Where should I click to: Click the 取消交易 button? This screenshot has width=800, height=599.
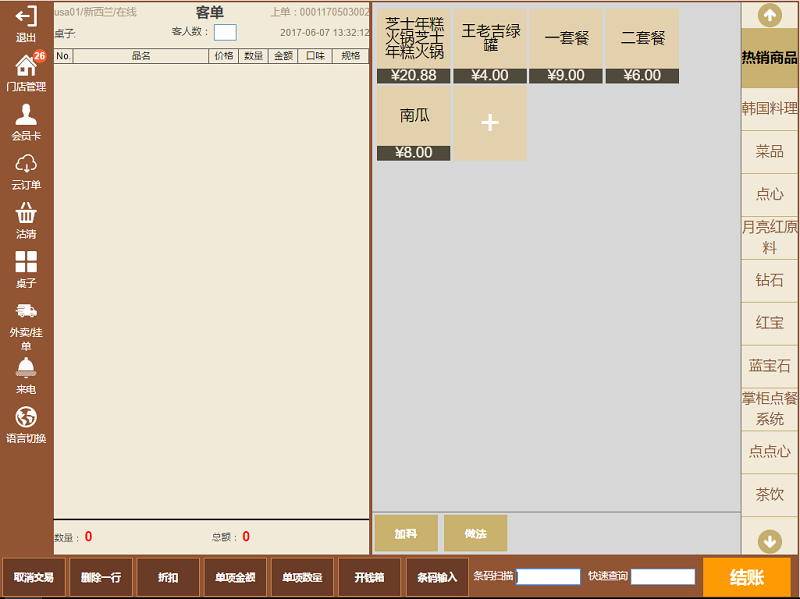coord(34,578)
